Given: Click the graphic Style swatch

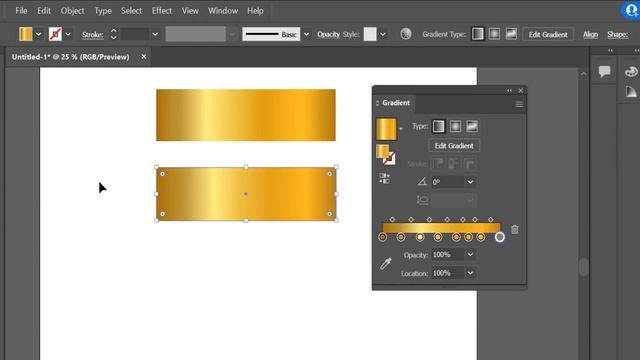Looking at the screenshot, I should pos(370,34).
